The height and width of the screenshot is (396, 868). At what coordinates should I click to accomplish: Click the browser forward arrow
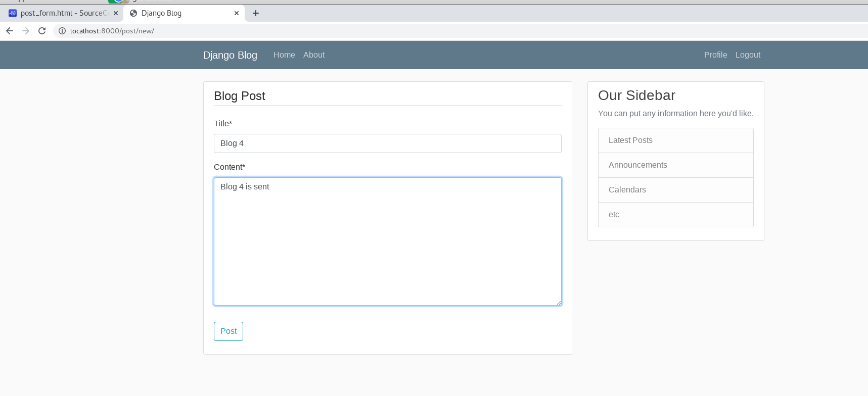point(26,31)
